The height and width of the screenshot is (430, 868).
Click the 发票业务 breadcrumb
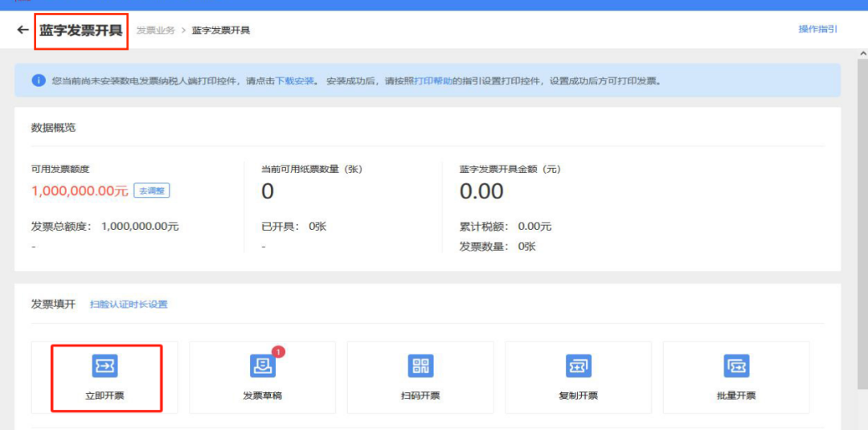156,30
